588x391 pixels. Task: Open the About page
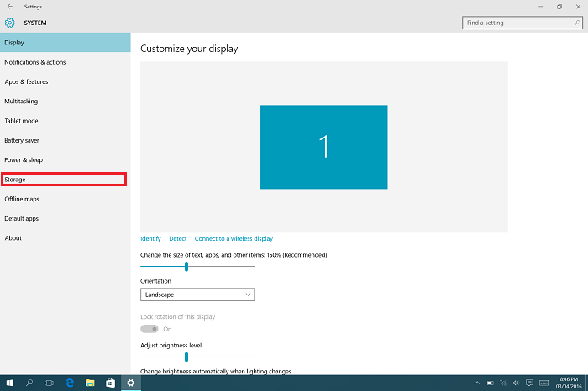tap(66, 237)
